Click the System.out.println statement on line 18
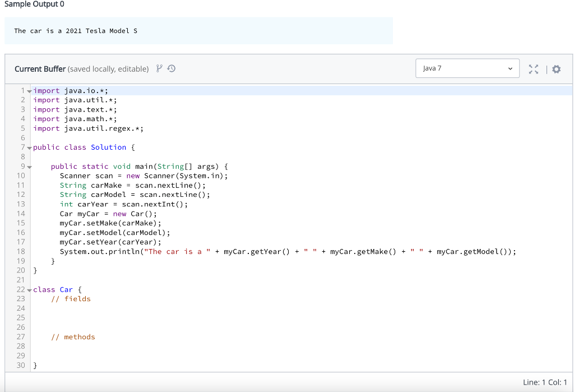 (x=288, y=251)
